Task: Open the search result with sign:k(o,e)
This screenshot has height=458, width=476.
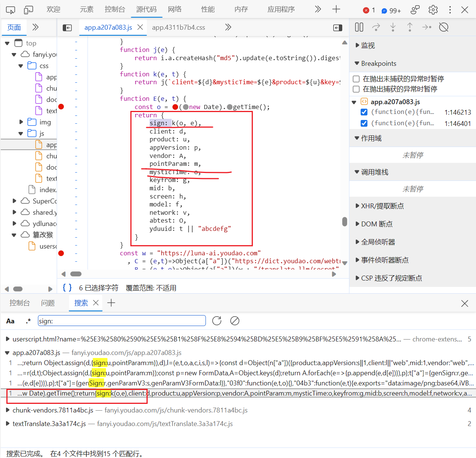Action: coord(238,393)
